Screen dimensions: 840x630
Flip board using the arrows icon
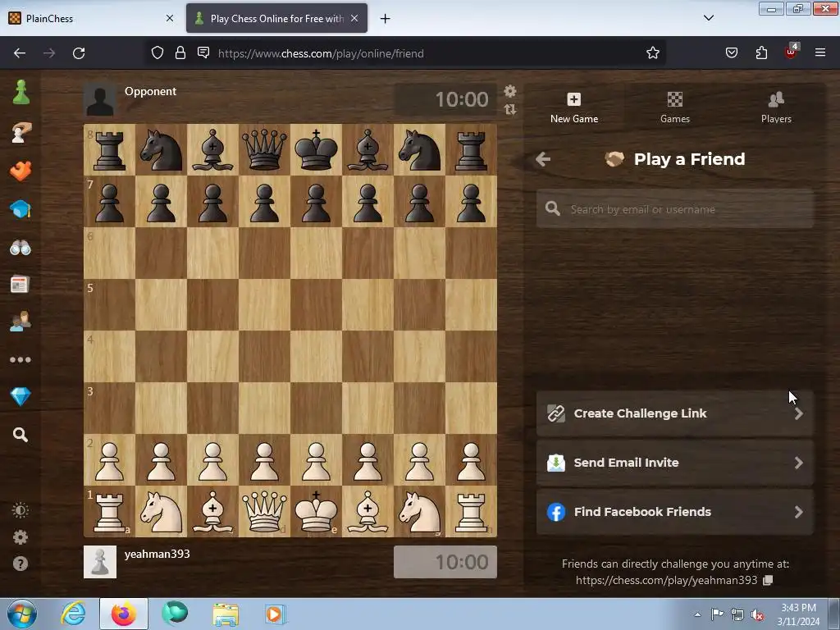(x=510, y=109)
